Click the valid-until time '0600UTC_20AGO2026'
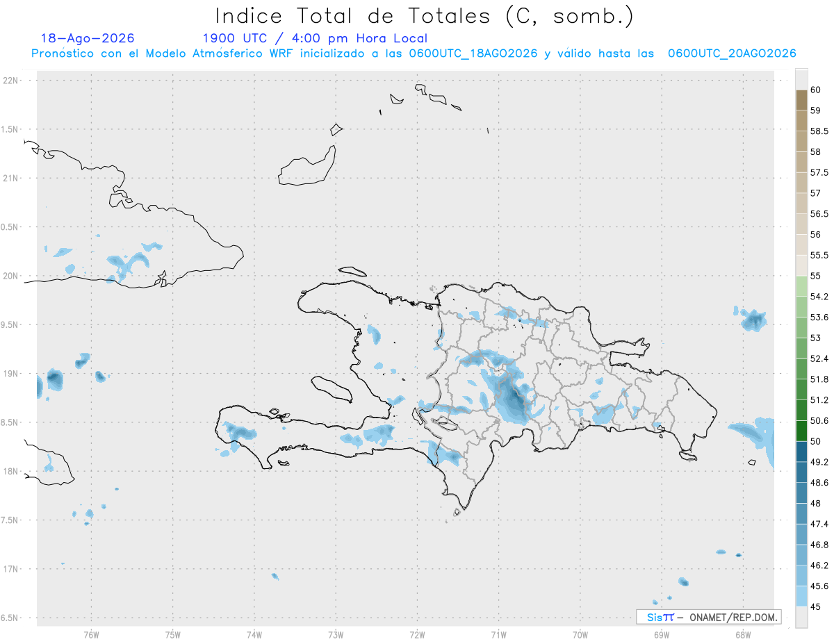834x644 pixels. [x=732, y=53]
